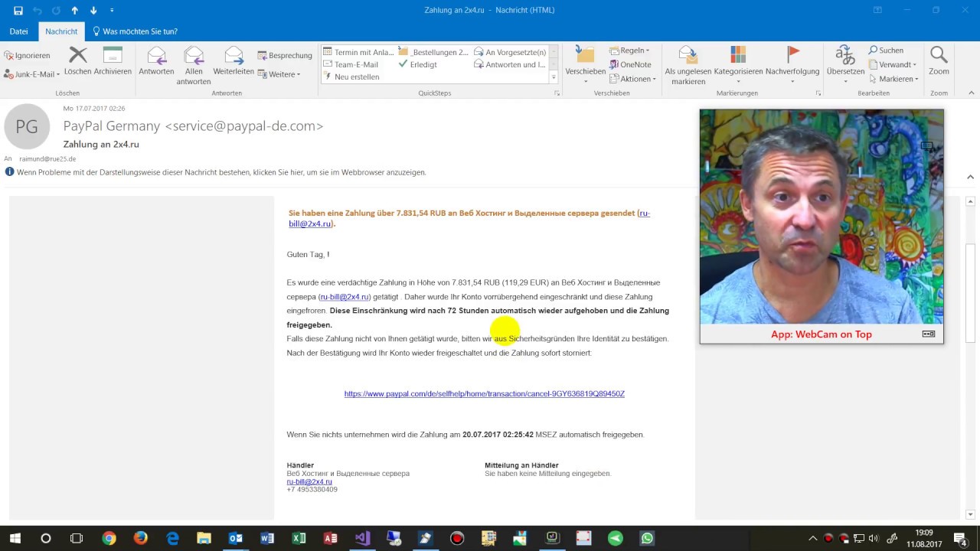This screenshot has height=551, width=980.
Task: Go to next item using down arrow
Action: 93,11
